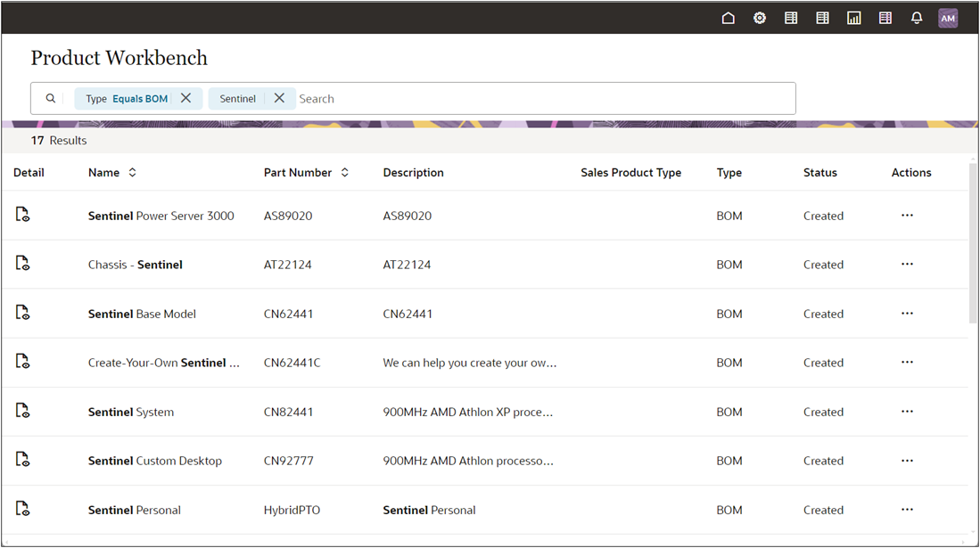
Task: Toggle sort order on Name column
Action: [132, 172]
